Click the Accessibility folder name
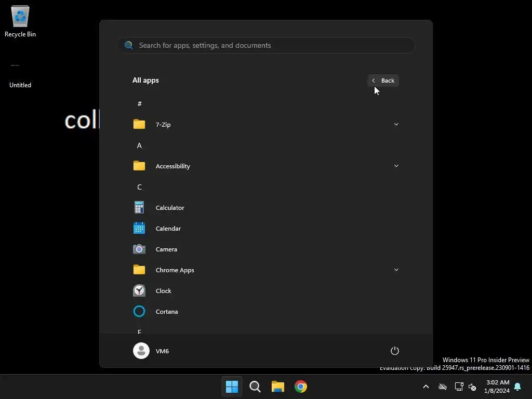Screen dimensions: 532x399 click(x=172, y=166)
